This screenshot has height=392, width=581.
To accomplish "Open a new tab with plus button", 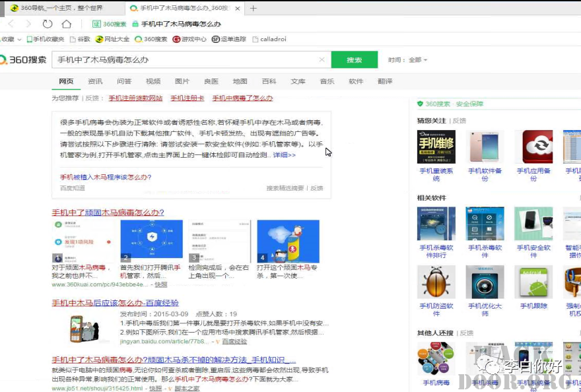I will coord(253,8).
